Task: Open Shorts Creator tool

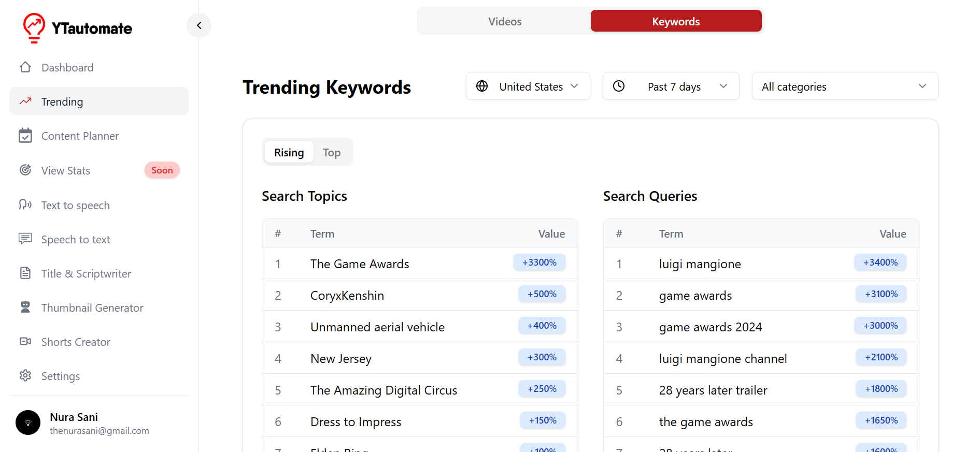Action: point(99,342)
